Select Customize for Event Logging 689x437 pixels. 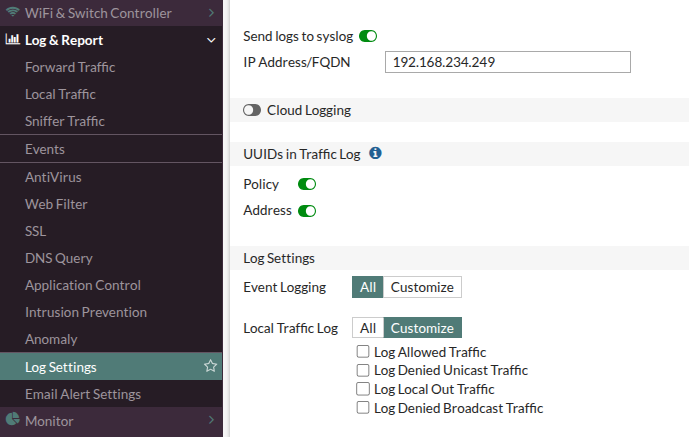(422, 287)
